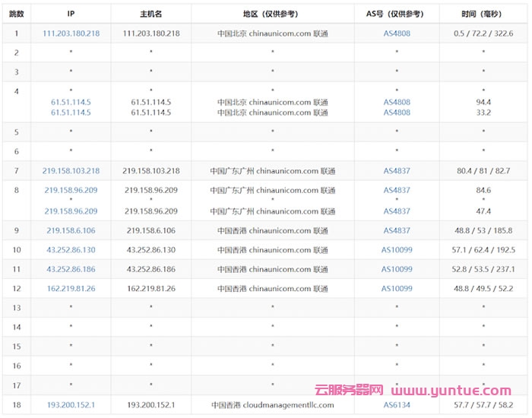Select the 时间（毫秒） column header
This screenshot has width=532, height=418.
pos(483,14)
